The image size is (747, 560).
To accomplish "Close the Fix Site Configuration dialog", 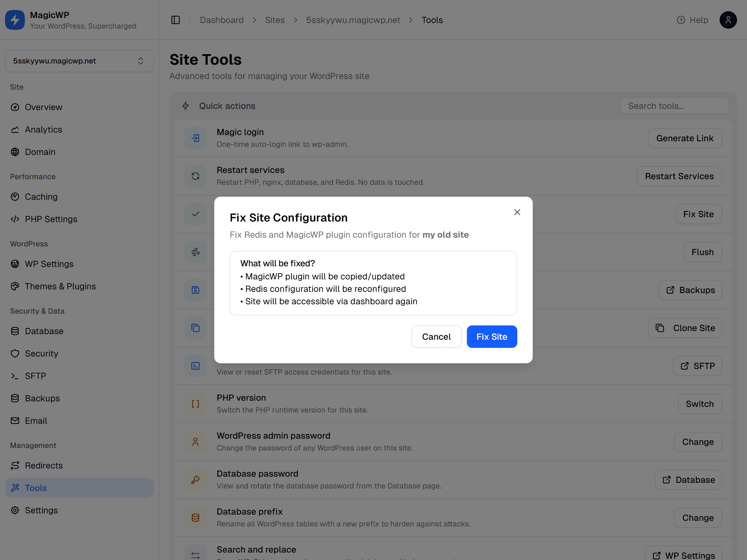I will click(x=517, y=212).
